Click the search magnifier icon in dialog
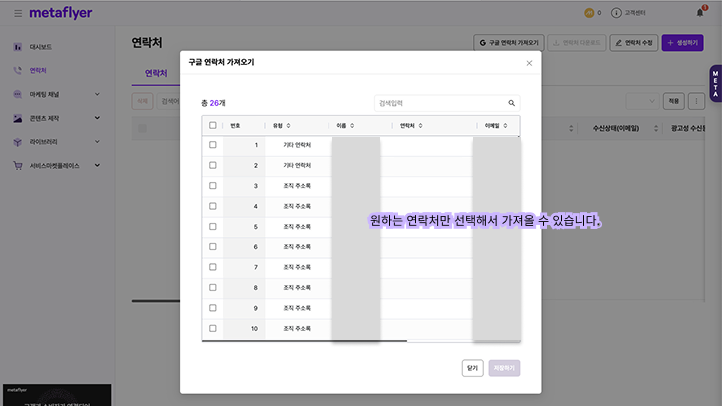Screen dimensions: 722x406 [x=511, y=103]
